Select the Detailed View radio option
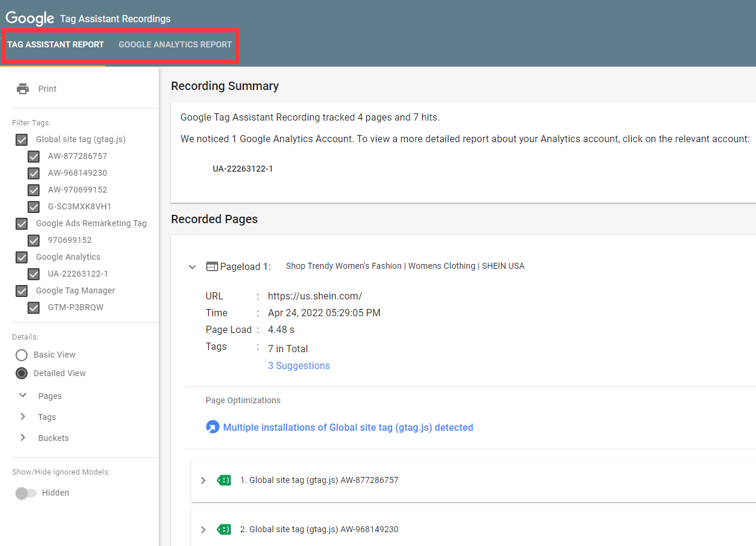756x546 pixels. [22, 373]
